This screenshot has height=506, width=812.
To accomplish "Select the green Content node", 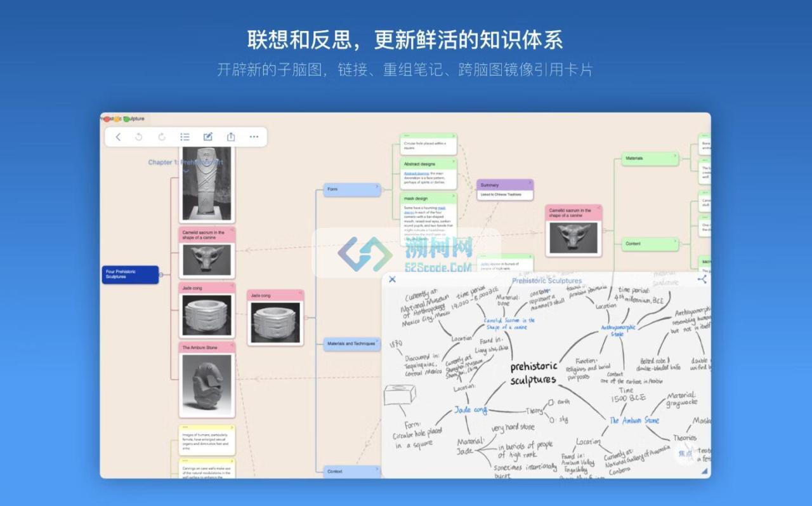I will click(650, 244).
